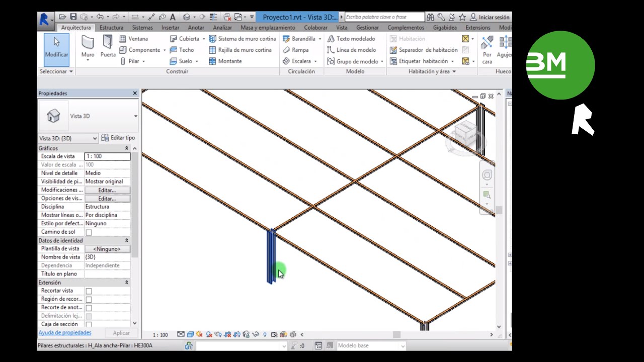Open the Anotar ribbon tab
The image size is (644, 362).
coord(196,28)
